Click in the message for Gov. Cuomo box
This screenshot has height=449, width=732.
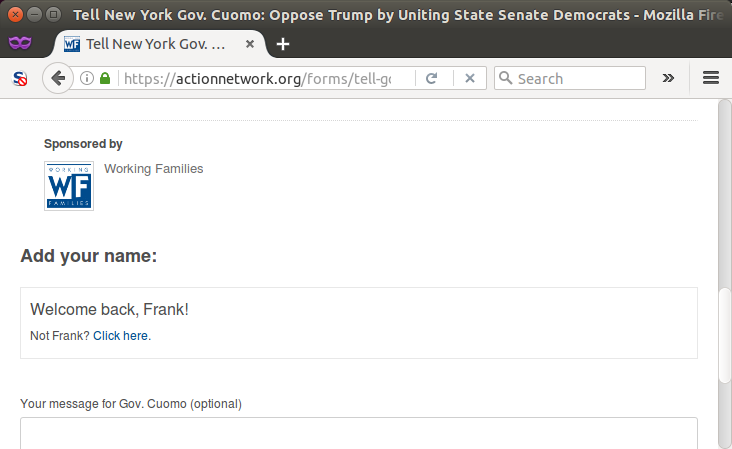tap(359, 433)
